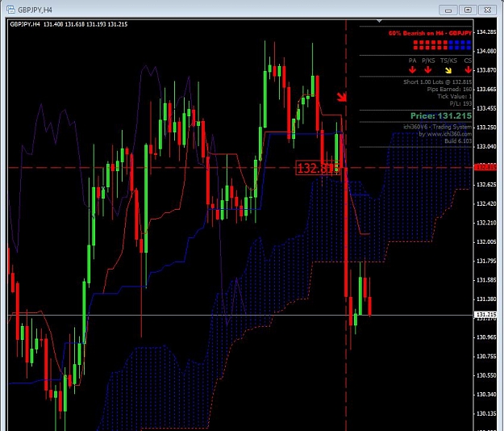
Task: Click the 131.215 current price axis tag
Action: [x=485, y=314]
